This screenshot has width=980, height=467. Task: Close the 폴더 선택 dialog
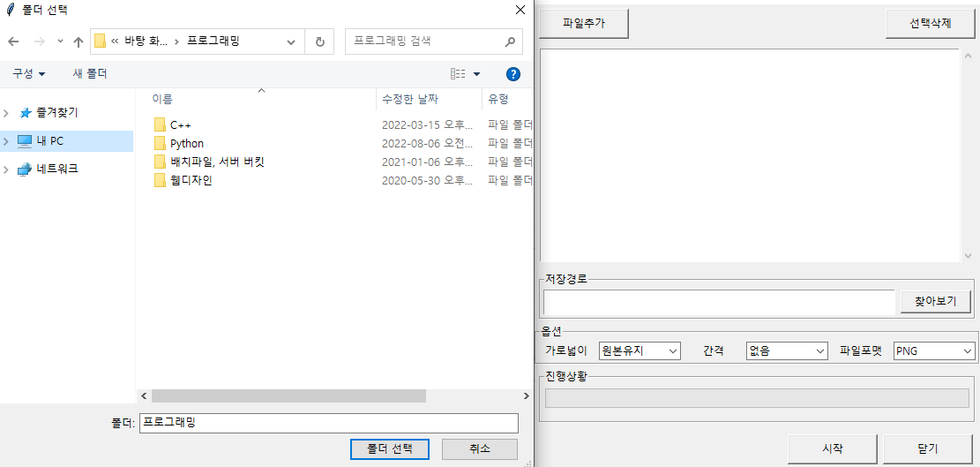point(520,10)
